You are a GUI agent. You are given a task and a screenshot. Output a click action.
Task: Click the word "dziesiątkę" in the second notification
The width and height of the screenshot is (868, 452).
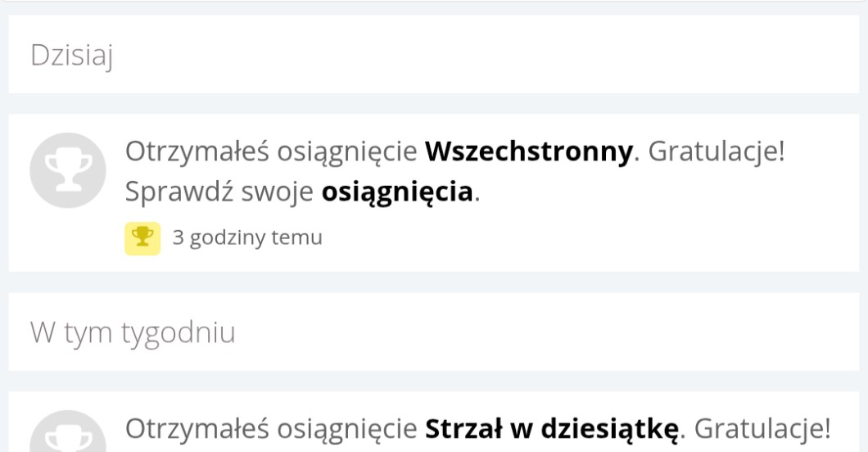pyautogui.click(x=599, y=429)
